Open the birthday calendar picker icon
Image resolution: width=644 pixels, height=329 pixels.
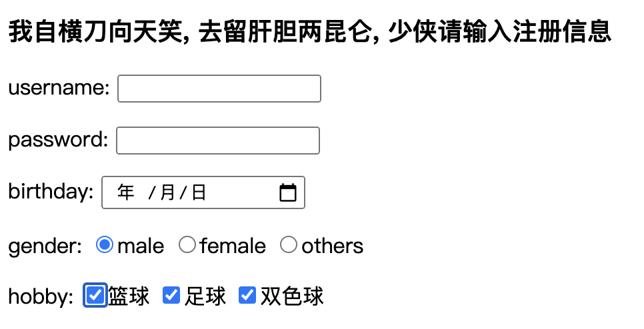(287, 192)
